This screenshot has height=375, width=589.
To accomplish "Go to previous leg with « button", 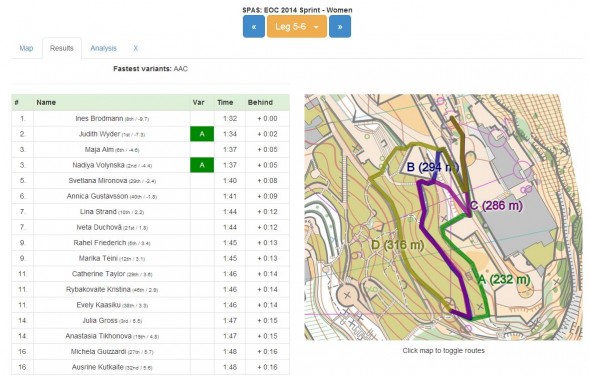I will click(254, 26).
